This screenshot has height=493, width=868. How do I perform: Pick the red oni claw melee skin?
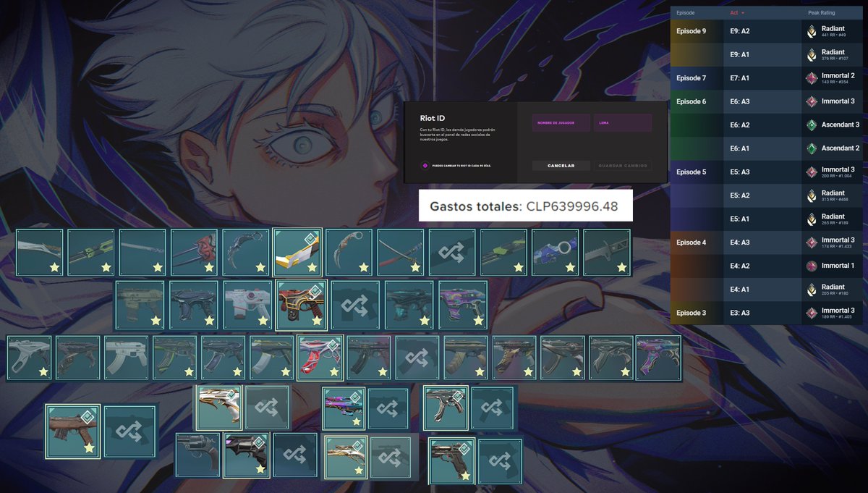point(194,252)
